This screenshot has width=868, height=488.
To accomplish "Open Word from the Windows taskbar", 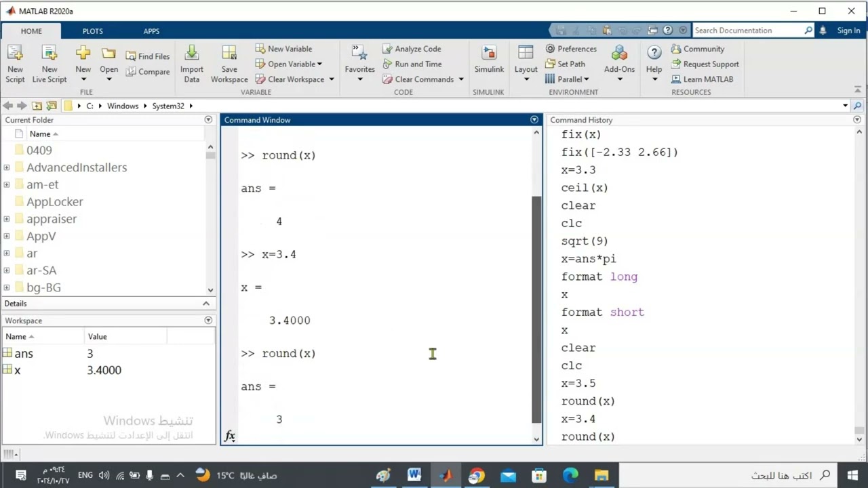I will point(414,475).
